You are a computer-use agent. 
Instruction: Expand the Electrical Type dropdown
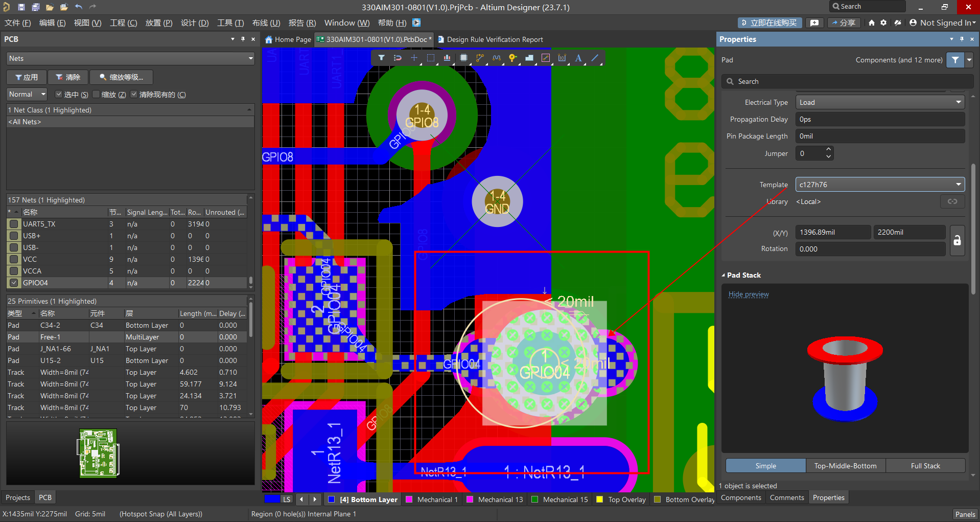pyautogui.click(x=879, y=102)
